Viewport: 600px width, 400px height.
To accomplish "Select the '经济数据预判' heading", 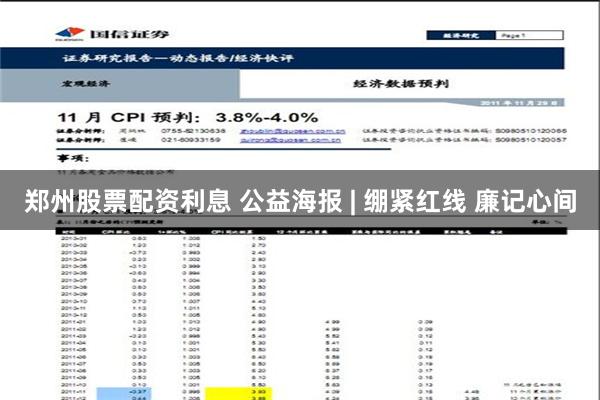I will pyautogui.click(x=401, y=83).
